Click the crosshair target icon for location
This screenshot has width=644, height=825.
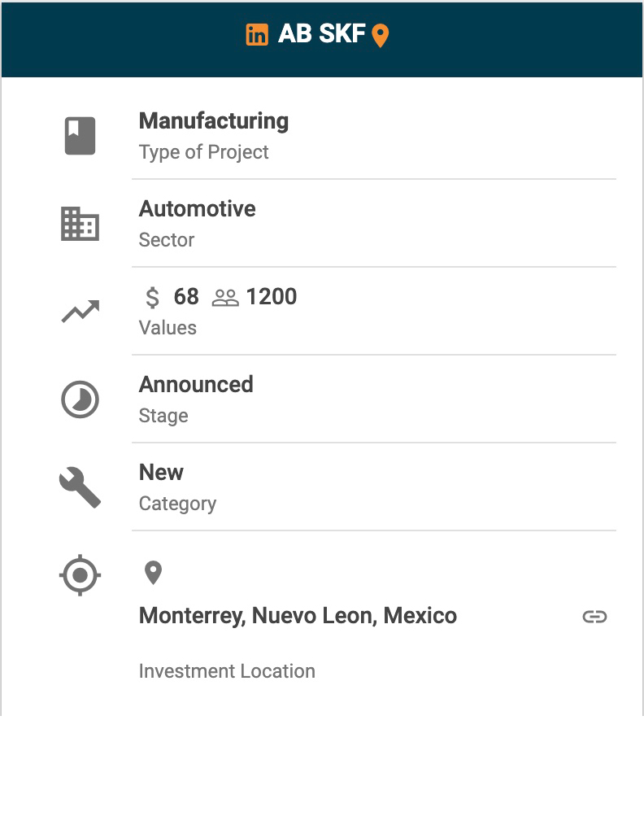click(80, 575)
